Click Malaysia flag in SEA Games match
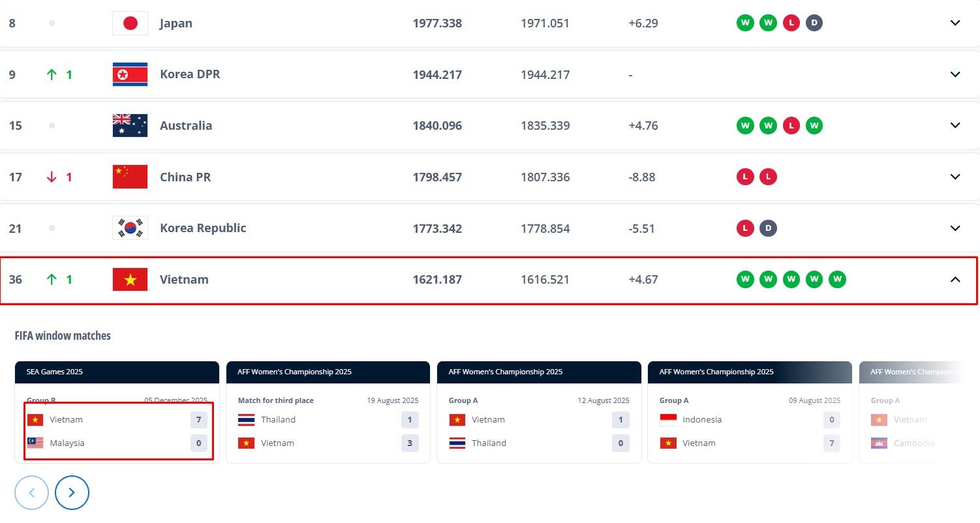The width and height of the screenshot is (980, 523). [x=35, y=443]
